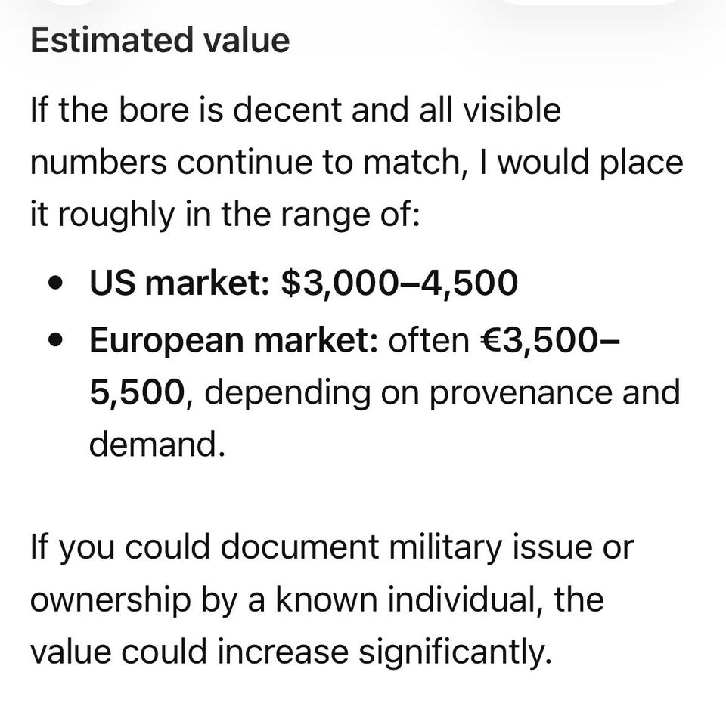
Task: Select the "European market:" bold label
Action: pyautogui.click(x=234, y=340)
